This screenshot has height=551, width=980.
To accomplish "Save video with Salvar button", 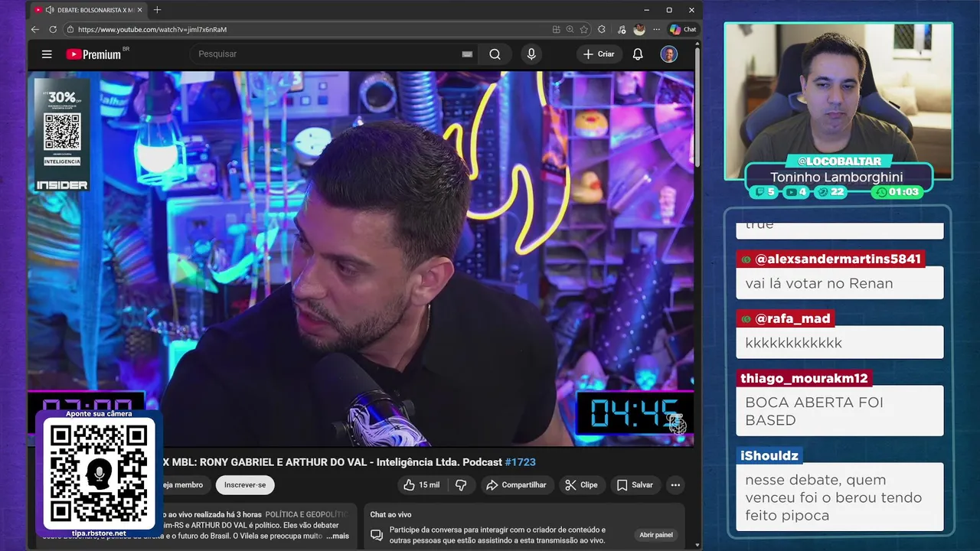I will 635,485.
